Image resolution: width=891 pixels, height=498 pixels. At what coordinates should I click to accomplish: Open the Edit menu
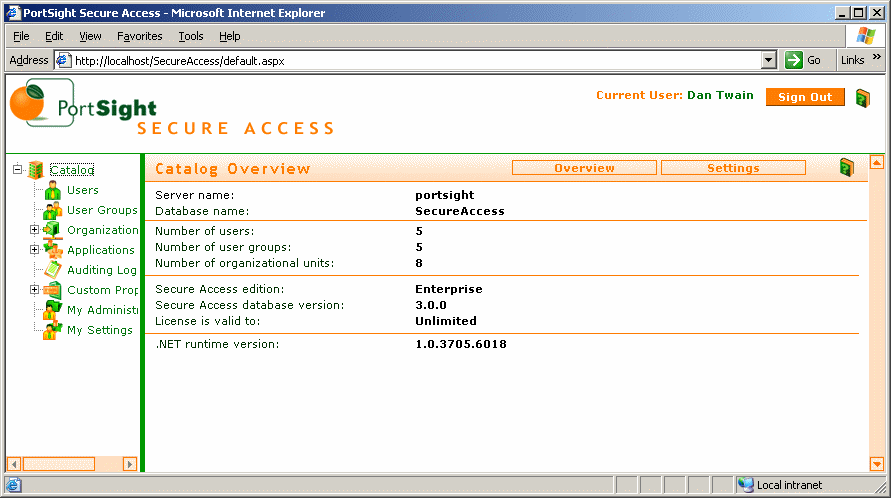coord(54,36)
